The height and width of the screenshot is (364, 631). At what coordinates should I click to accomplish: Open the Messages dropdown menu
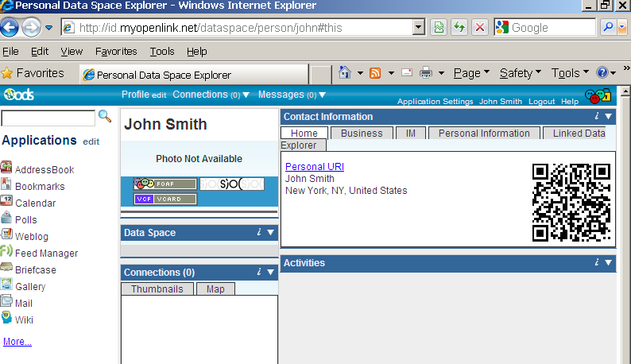tap(323, 95)
